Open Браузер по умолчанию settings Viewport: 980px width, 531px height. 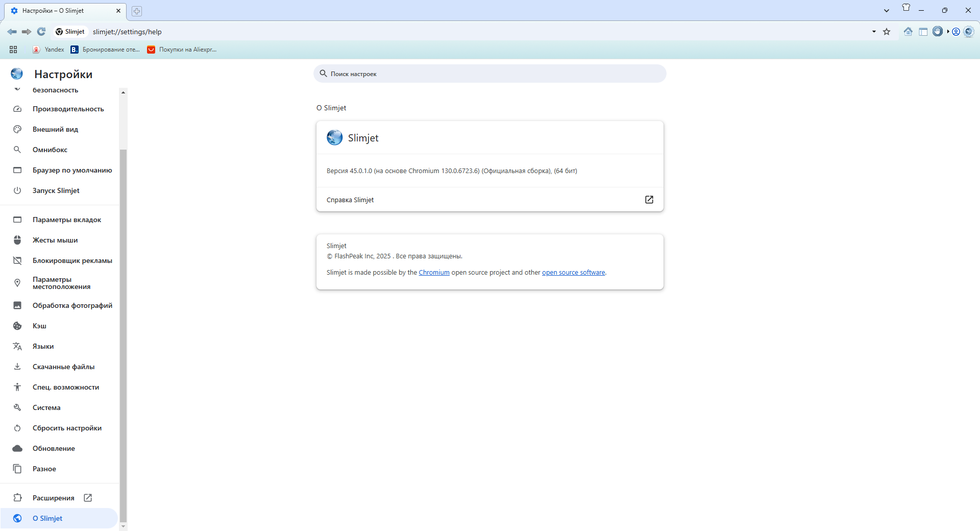tap(60, 170)
